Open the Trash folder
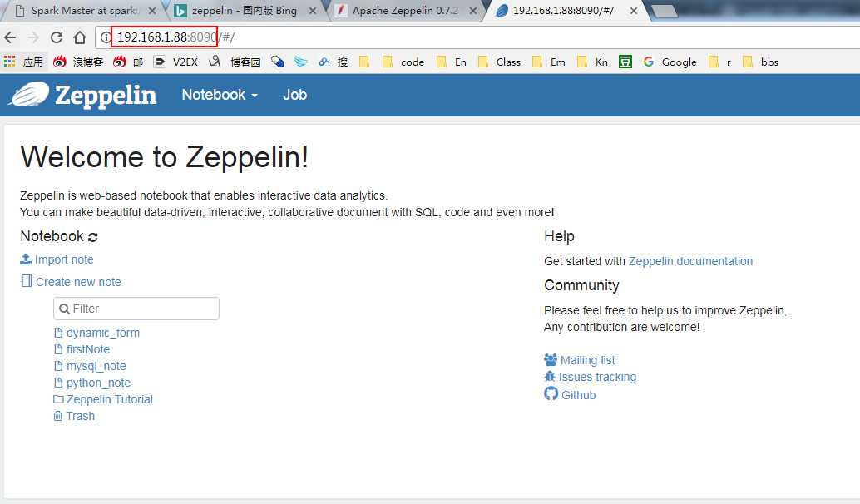Viewport: 860px width, 504px height. tap(74, 416)
